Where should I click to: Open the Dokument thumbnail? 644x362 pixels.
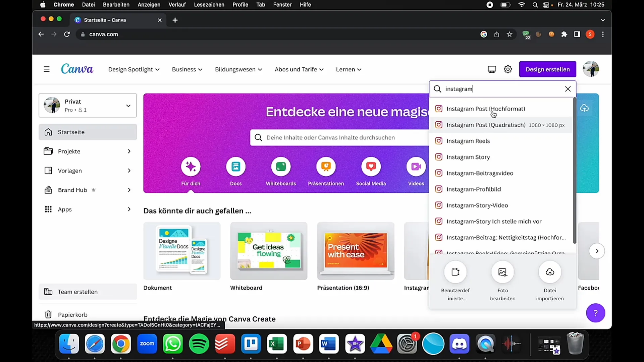[x=182, y=251]
